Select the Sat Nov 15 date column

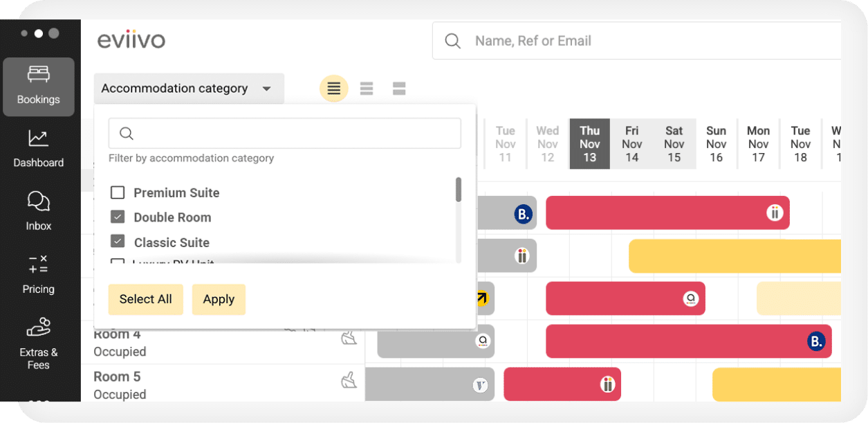click(x=674, y=144)
